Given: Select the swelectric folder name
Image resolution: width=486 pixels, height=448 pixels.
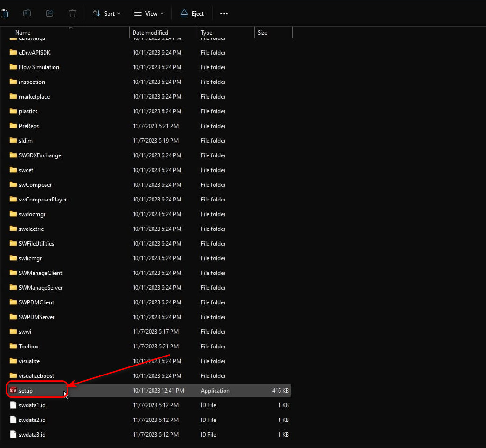Looking at the screenshot, I should [31, 229].
